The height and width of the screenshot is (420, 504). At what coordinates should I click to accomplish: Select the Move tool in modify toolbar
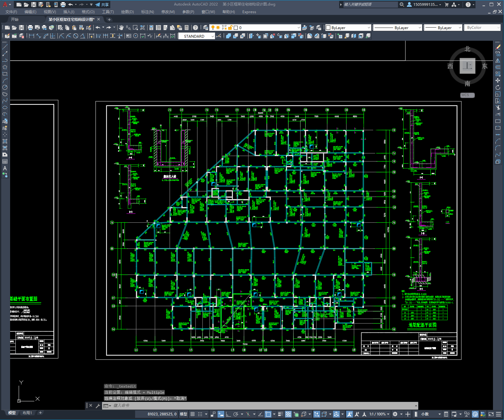point(498,81)
